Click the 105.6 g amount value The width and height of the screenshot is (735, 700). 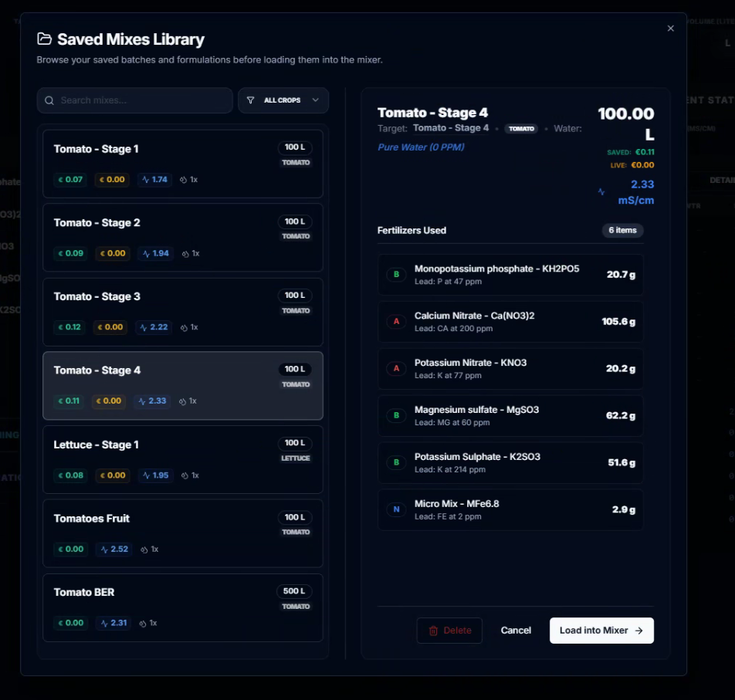coord(618,321)
